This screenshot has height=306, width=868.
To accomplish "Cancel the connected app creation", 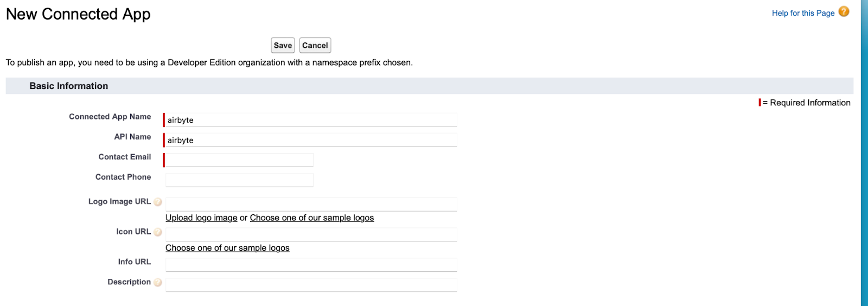I will pos(315,46).
